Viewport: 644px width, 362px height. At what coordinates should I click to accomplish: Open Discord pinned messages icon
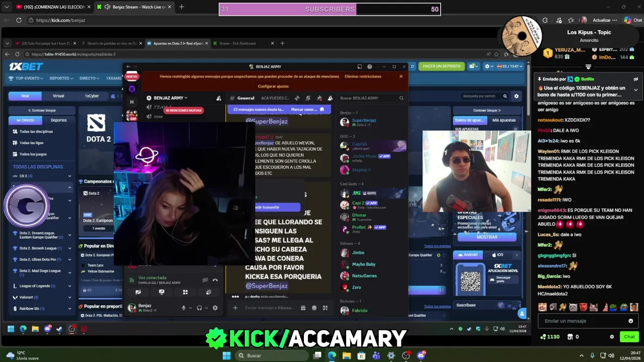click(319, 98)
